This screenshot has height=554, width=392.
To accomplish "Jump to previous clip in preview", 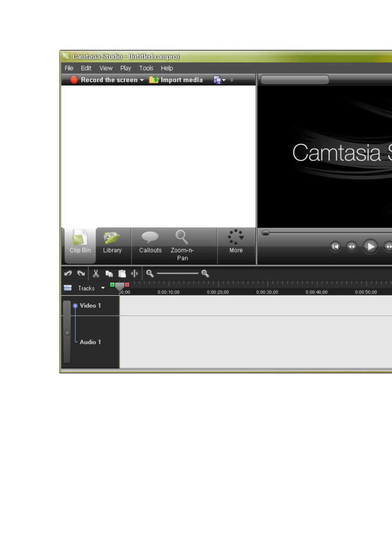I will (x=335, y=246).
